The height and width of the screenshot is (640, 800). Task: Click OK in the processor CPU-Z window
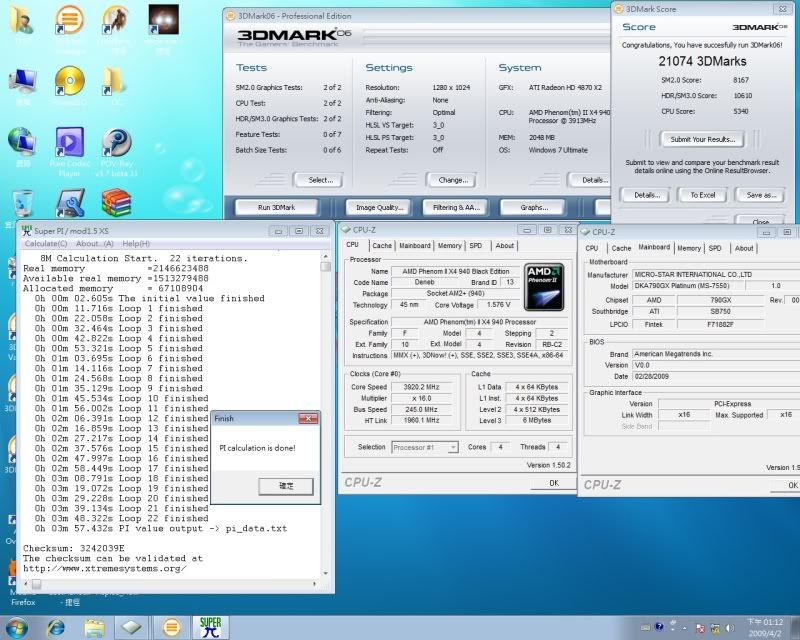(554, 483)
